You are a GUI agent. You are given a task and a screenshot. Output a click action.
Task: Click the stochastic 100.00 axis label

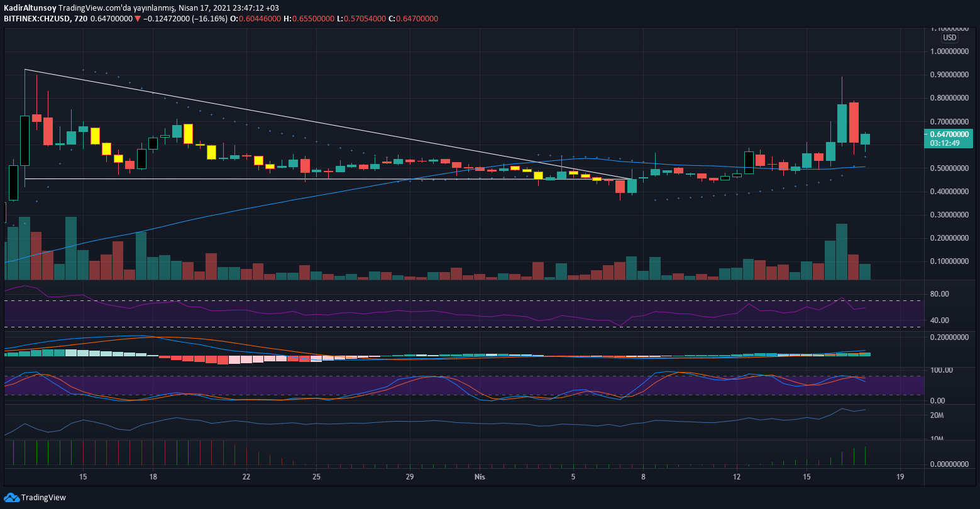click(941, 370)
